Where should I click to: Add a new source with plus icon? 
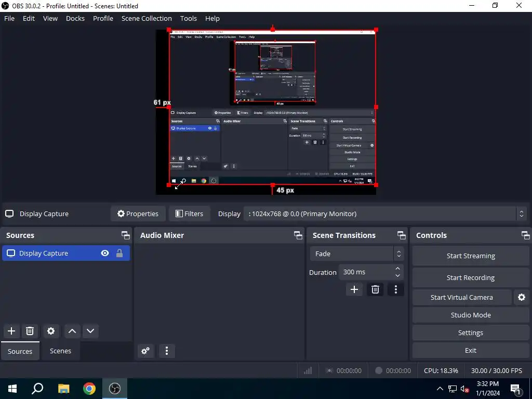pos(11,331)
